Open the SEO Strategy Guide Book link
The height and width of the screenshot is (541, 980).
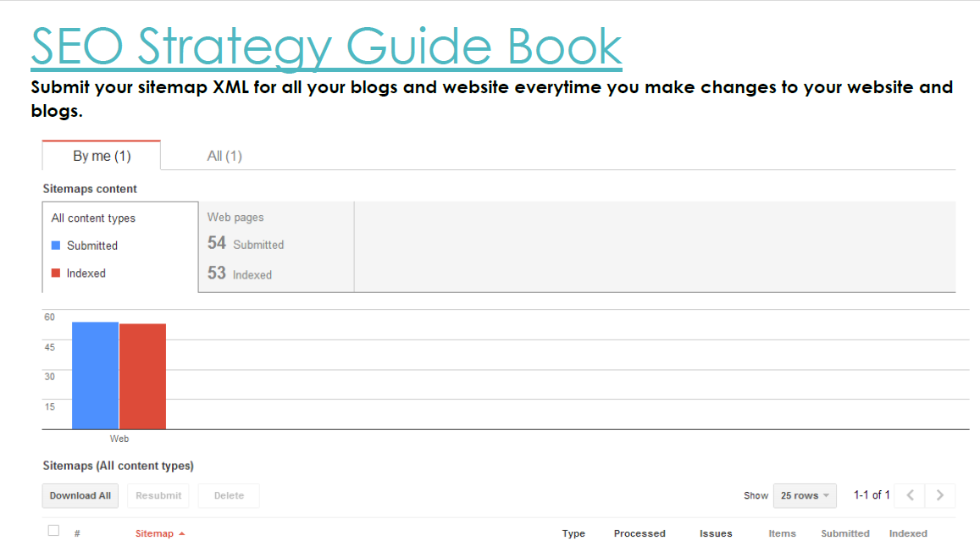(324, 47)
